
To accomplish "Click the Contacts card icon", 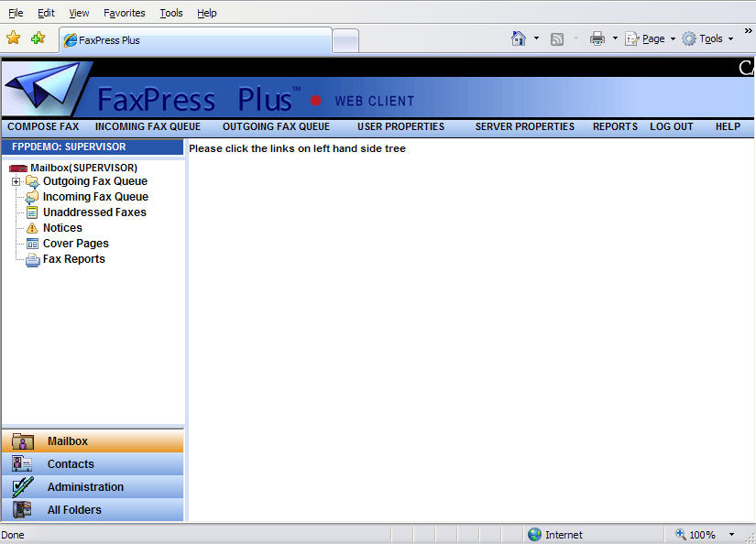I will [23, 464].
